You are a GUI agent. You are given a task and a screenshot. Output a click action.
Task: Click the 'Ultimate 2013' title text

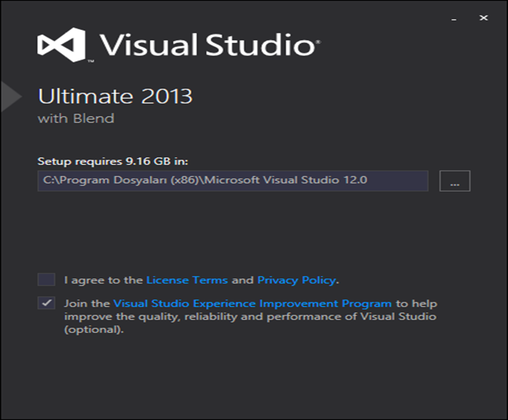tap(115, 96)
